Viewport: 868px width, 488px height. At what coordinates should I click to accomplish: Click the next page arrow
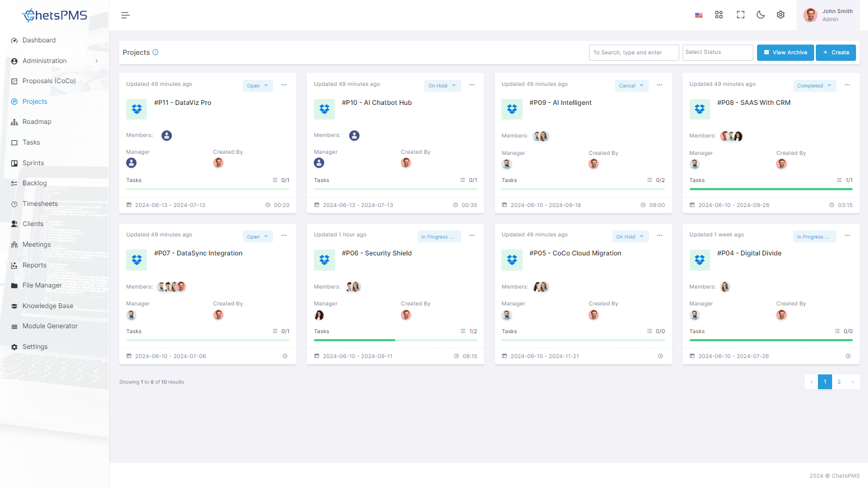[853, 382]
